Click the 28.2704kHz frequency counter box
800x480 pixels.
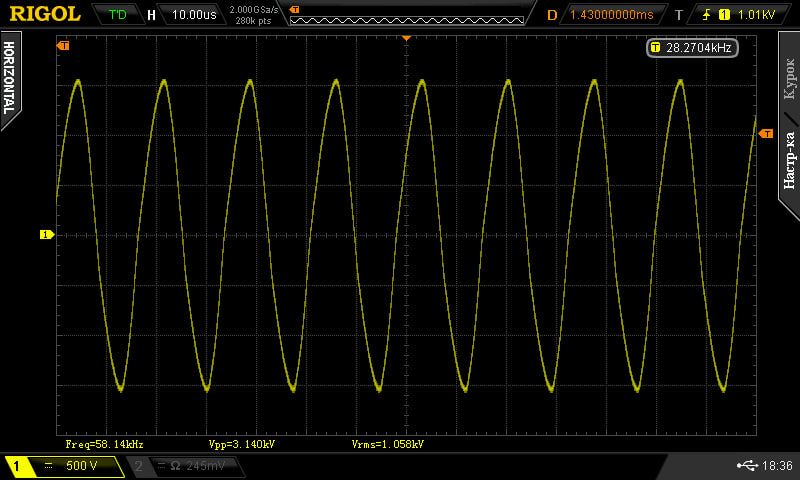(x=692, y=48)
